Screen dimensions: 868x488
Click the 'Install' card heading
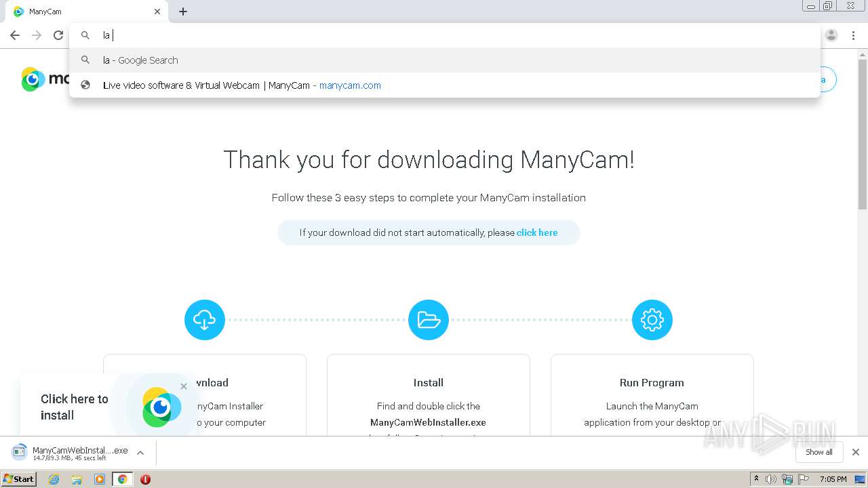429,383
